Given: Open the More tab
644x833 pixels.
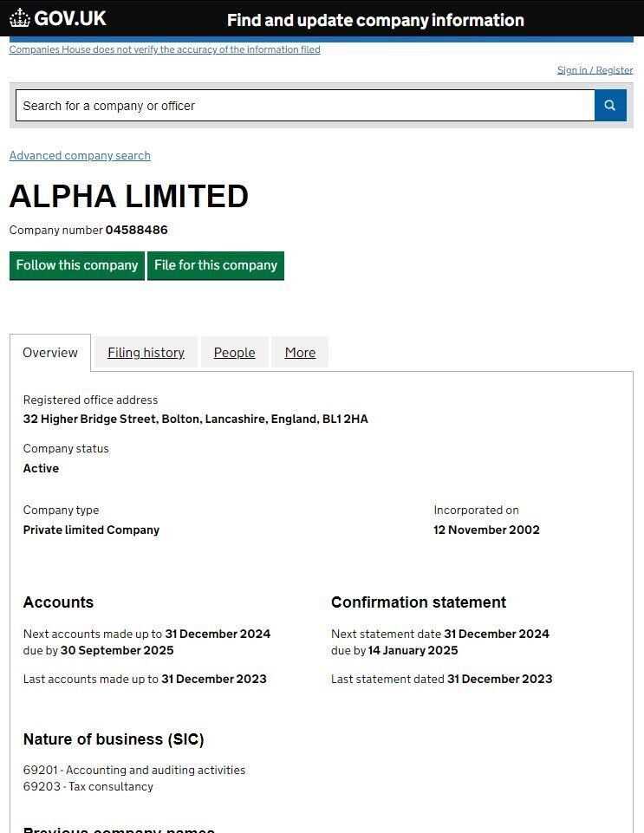Looking at the screenshot, I should coord(300,353).
